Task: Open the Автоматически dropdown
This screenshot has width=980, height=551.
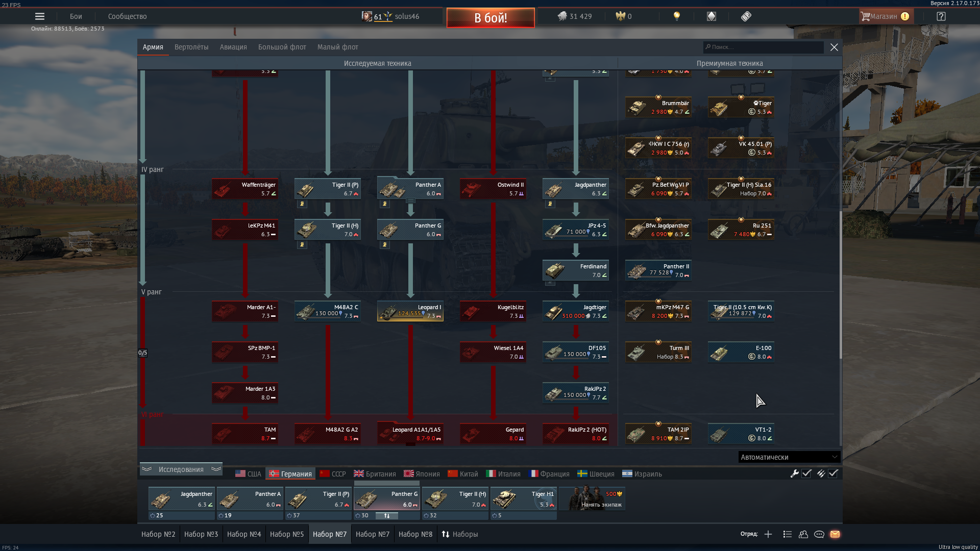Action: tap(789, 457)
